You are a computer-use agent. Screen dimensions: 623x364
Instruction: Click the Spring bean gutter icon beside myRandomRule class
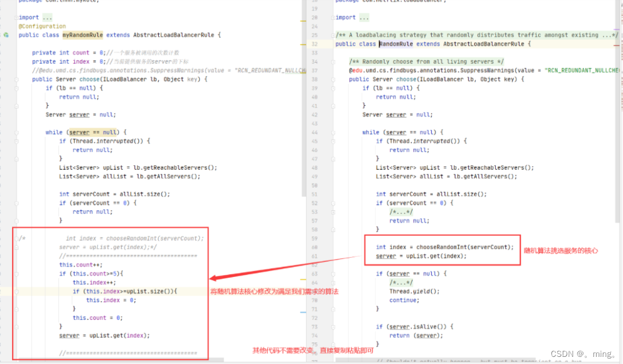coord(6,35)
